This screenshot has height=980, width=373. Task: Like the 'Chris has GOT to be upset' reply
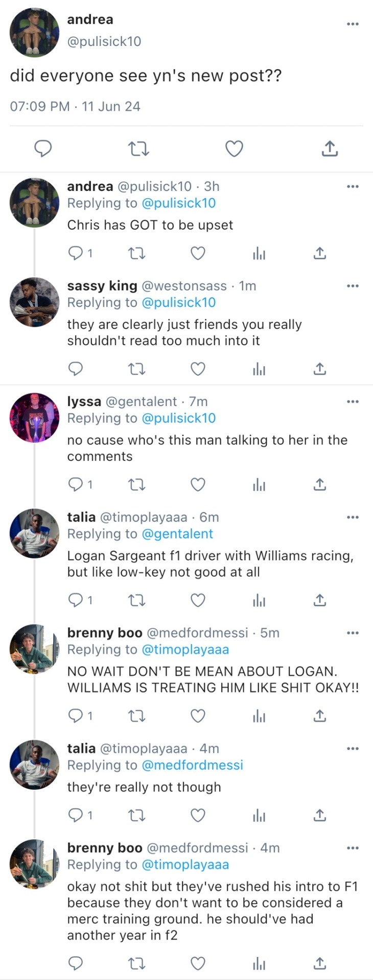(198, 253)
